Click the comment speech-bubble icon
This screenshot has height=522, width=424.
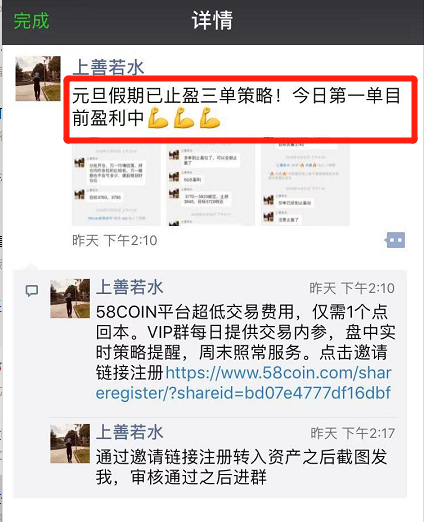(x=32, y=291)
